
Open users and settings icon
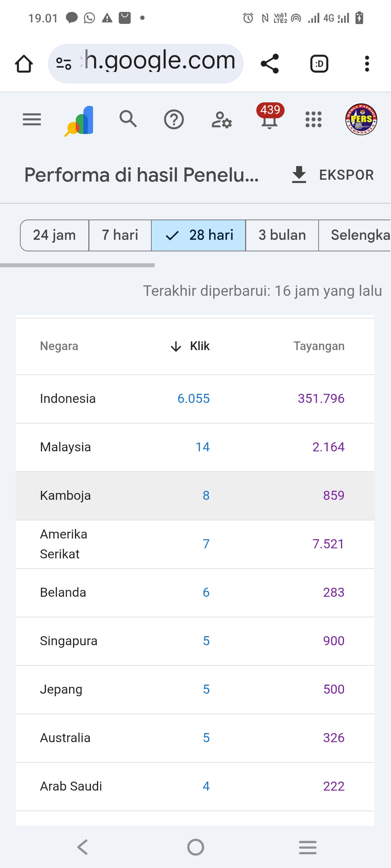click(222, 120)
